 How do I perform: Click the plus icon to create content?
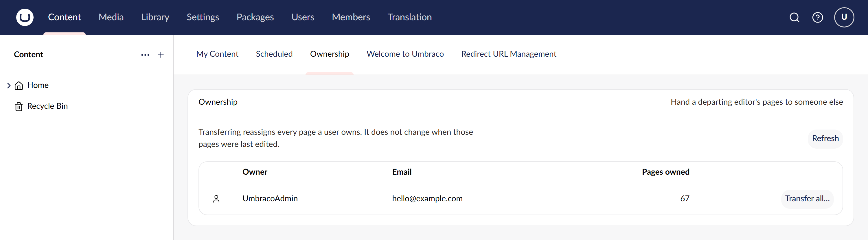161,55
